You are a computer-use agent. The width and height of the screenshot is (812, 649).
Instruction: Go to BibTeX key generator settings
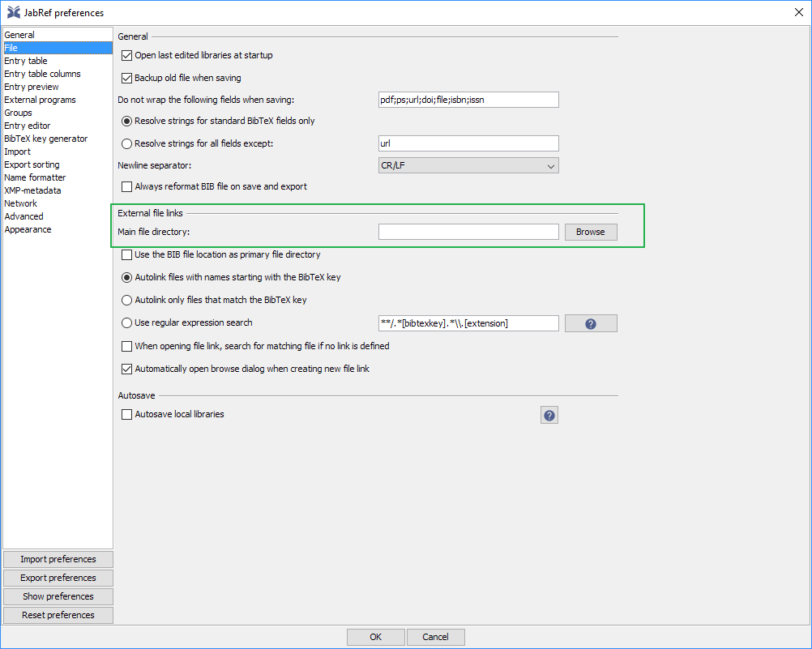point(58,139)
